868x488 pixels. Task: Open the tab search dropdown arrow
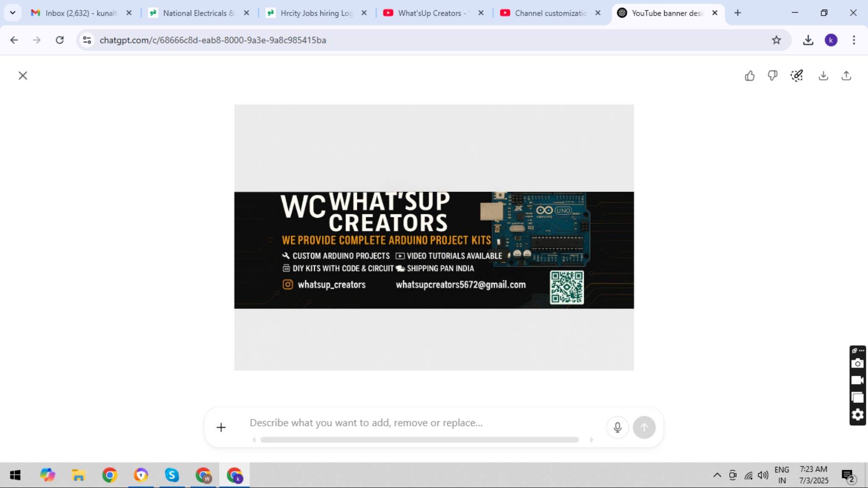[x=13, y=13]
